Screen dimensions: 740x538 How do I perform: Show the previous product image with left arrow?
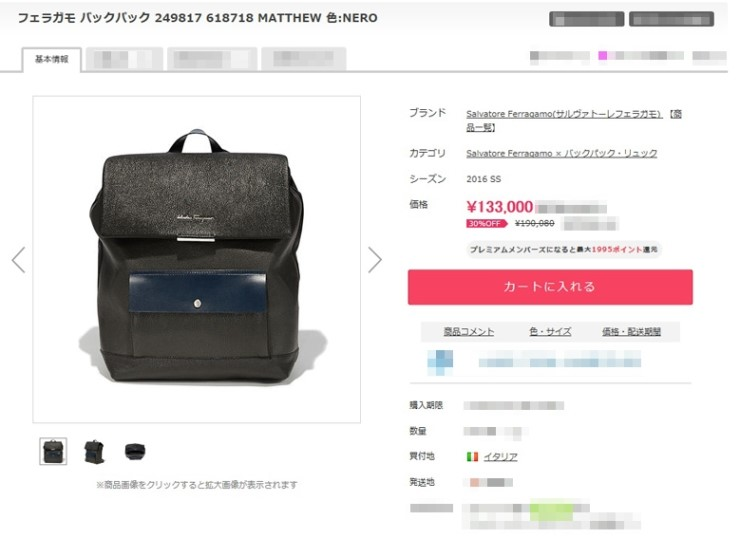(x=18, y=260)
